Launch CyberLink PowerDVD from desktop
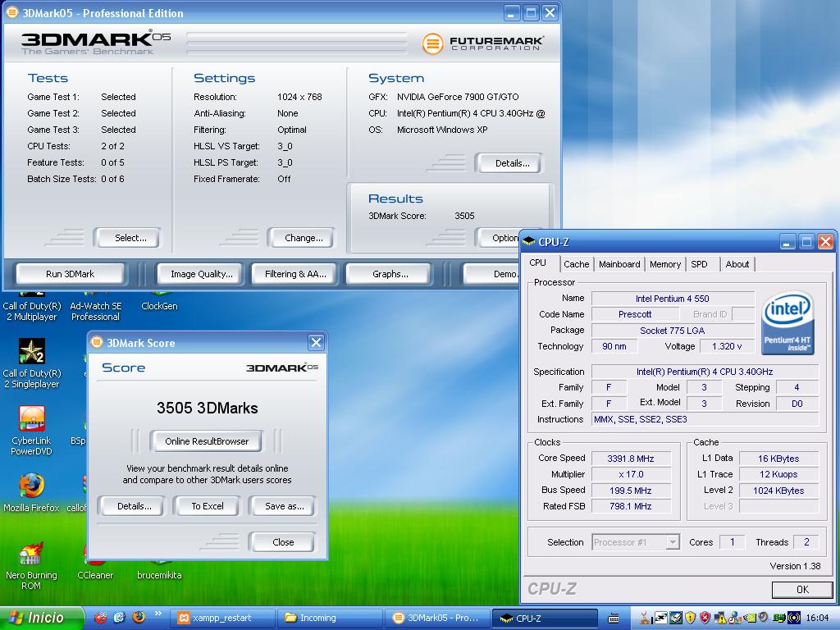 tap(31, 420)
